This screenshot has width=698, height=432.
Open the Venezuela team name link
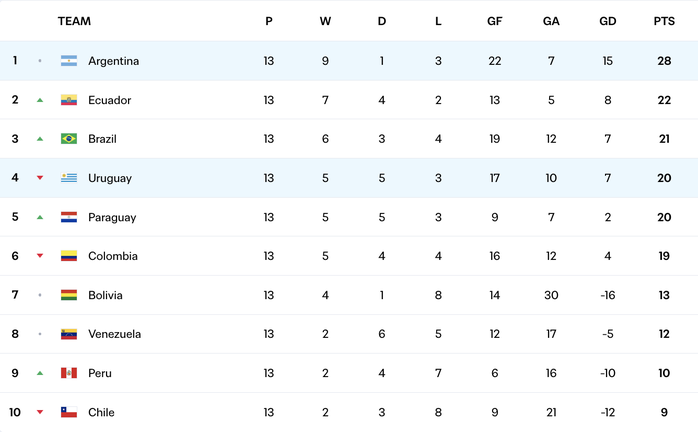coord(114,334)
